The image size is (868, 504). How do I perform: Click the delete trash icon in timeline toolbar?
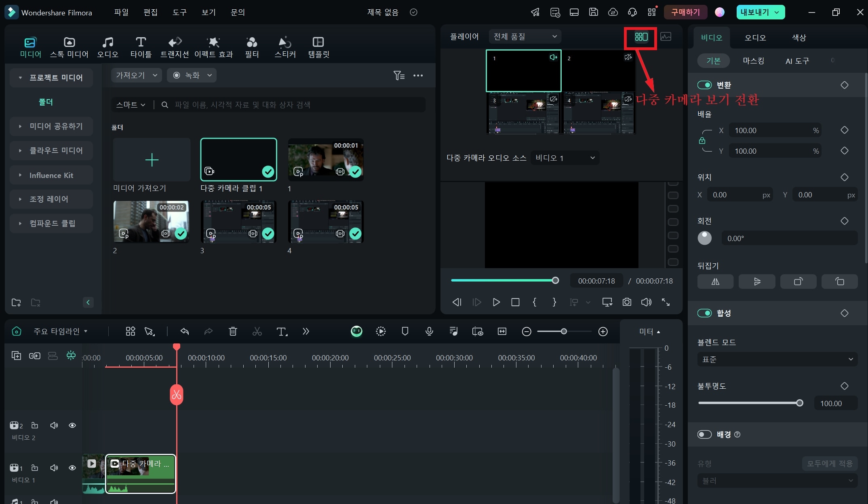tap(233, 332)
